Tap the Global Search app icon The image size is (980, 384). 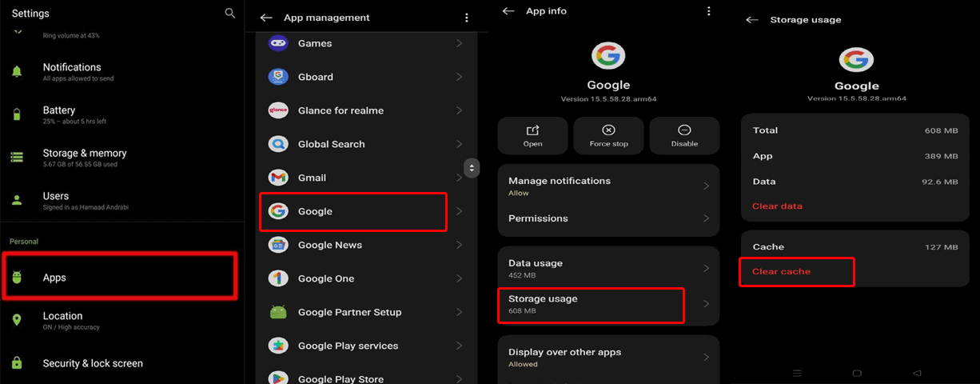tap(278, 144)
